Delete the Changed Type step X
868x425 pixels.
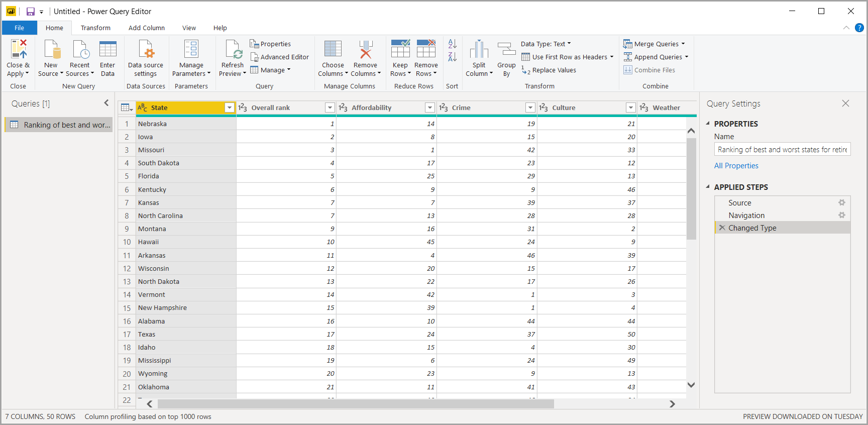722,228
